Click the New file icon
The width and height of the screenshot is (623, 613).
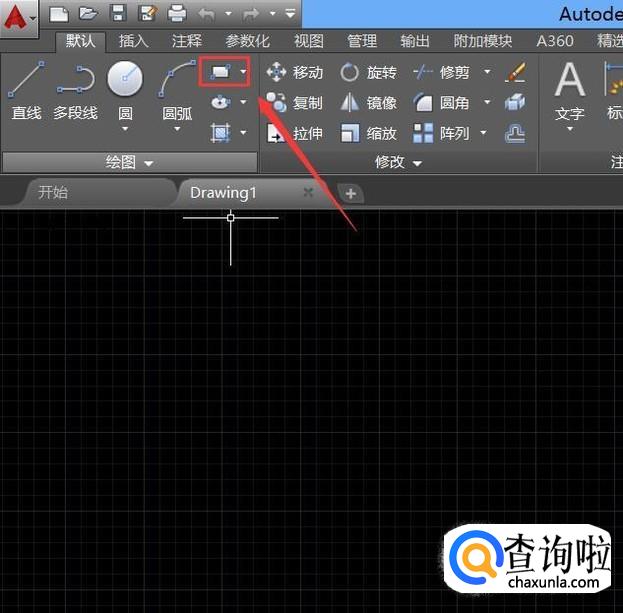(x=59, y=14)
